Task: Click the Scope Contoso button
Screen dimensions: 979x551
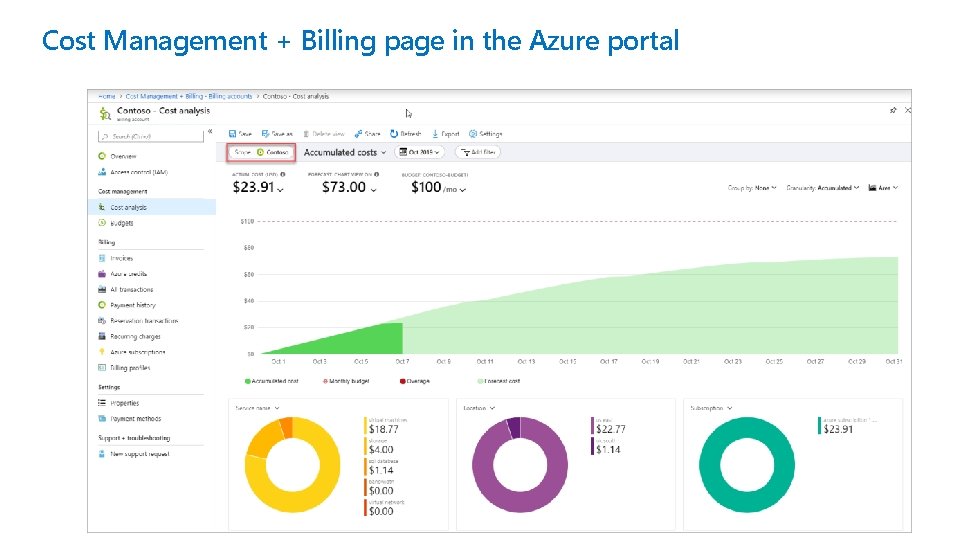Action: [260, 152]
